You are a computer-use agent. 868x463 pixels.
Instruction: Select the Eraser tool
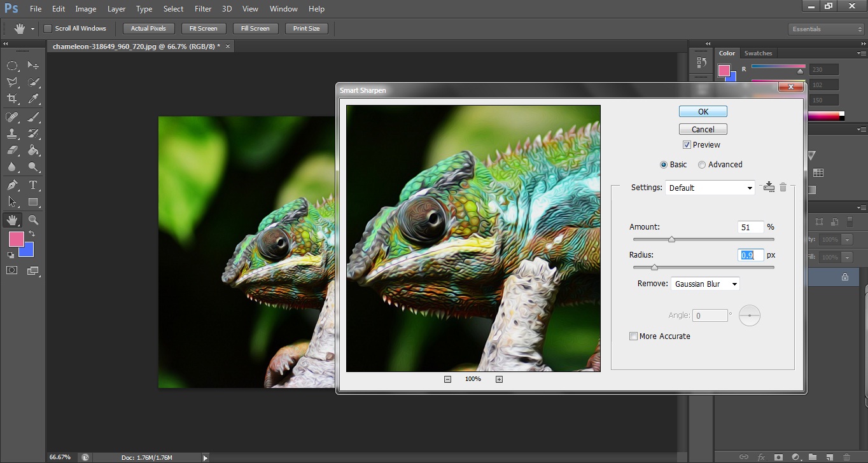point(13,149)
